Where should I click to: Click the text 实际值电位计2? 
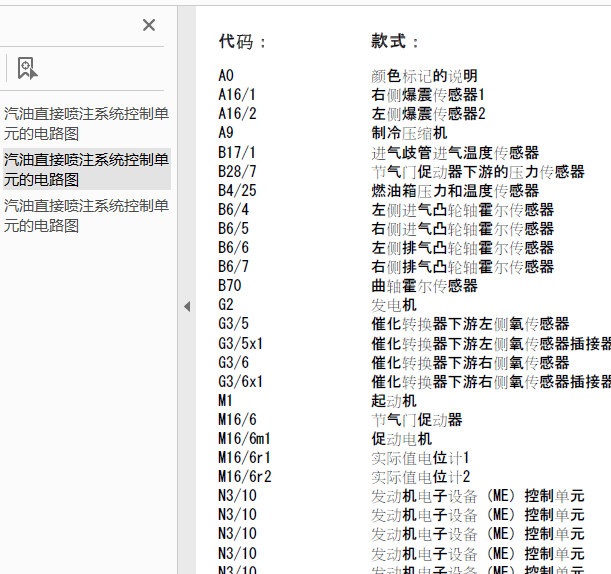(420, 477)
